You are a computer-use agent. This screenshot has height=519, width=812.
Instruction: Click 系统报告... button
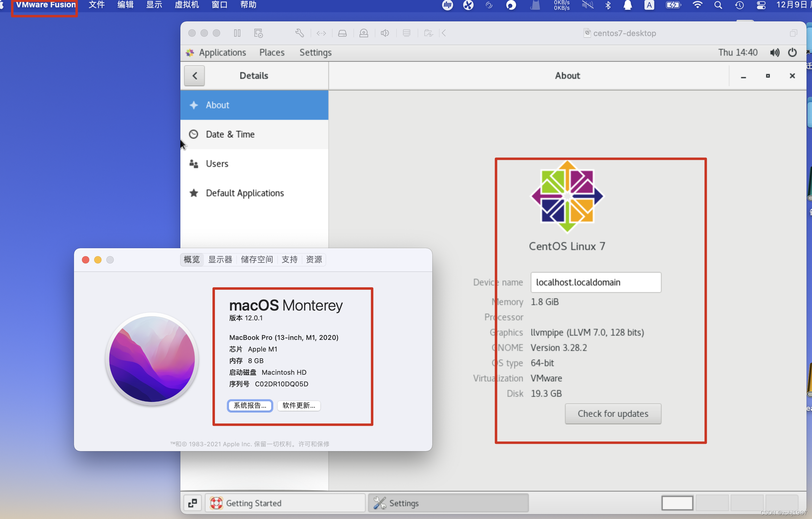(250, 405)
